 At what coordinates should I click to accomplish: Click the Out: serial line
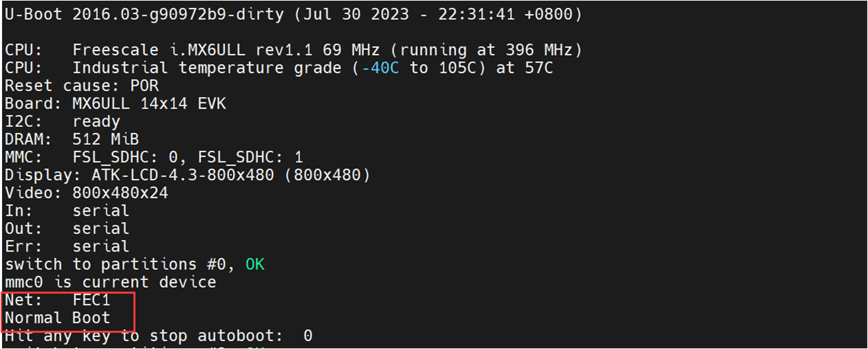(67, 229)
